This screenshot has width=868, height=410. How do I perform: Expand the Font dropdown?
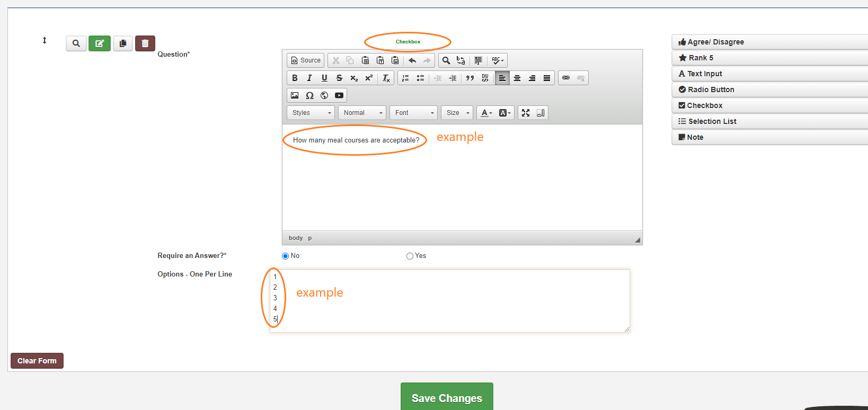coord(413,113)
